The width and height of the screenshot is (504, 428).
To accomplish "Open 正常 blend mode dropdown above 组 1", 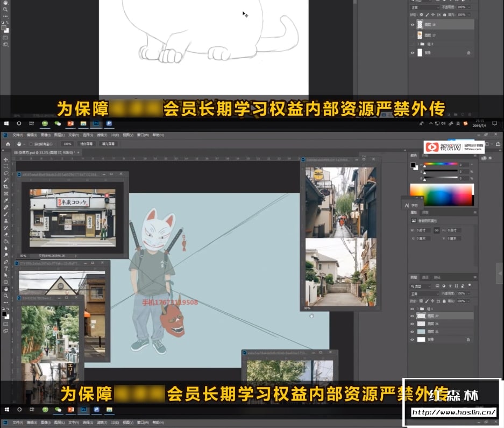I will [x=424, y=293].
